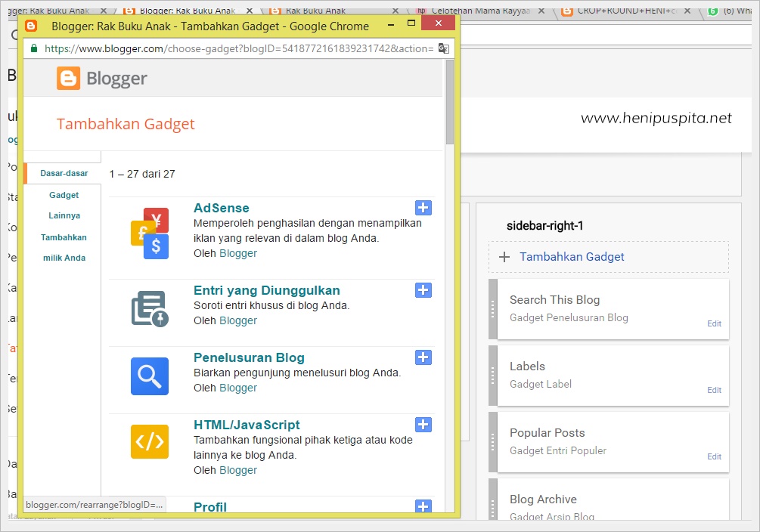Click the AdSense currency icon
This screenshot has width=760, height=532.
coord(150,233)
